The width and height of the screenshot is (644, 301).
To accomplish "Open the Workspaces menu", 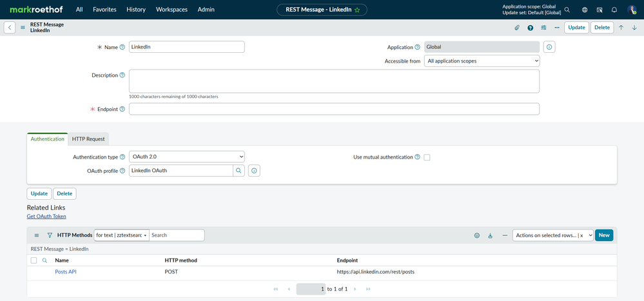I will (171, 10).
